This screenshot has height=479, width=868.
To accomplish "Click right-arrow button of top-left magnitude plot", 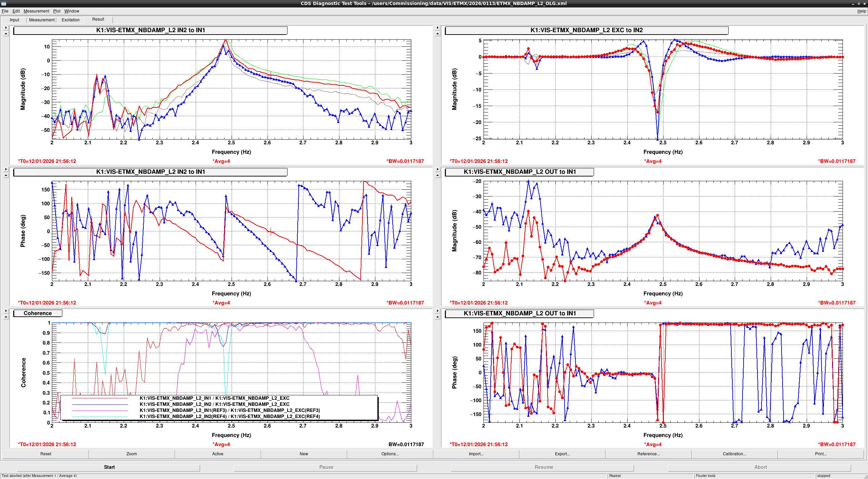I will coord(6,28).
